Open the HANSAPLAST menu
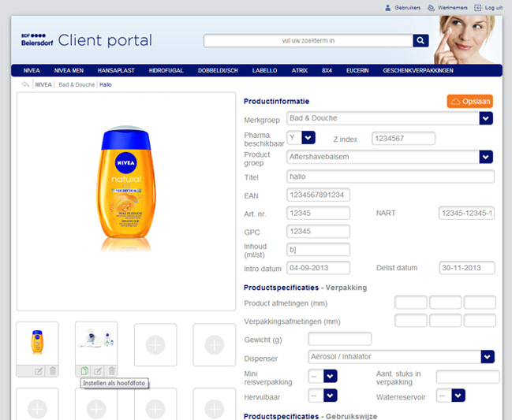 (116, 70)
